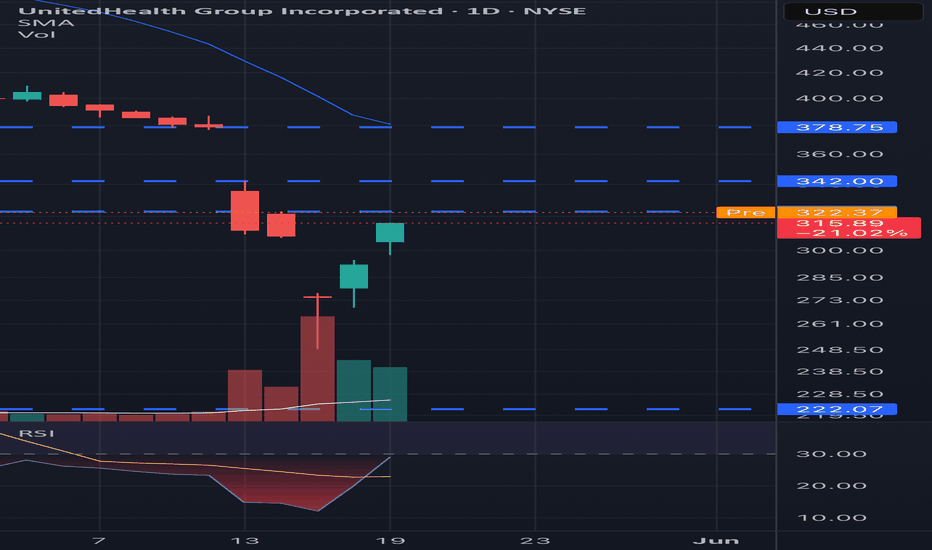
Task: Click the 20.00 RSI axis value
Action: point(831,486)
